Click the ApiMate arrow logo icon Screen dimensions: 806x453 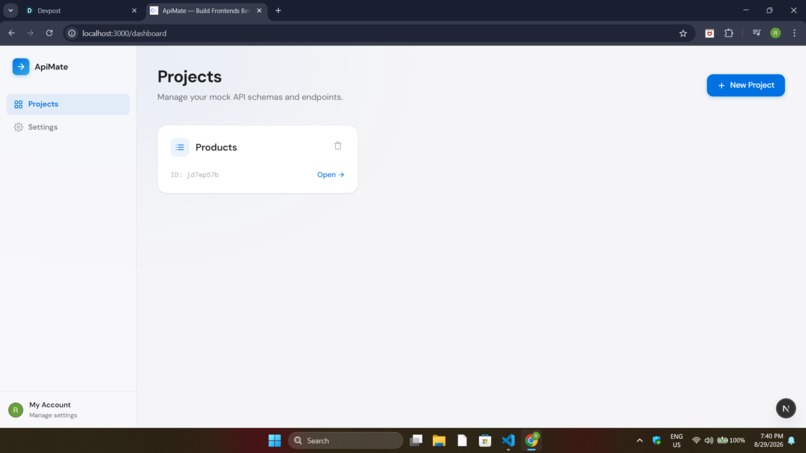[x=21, y=66]
